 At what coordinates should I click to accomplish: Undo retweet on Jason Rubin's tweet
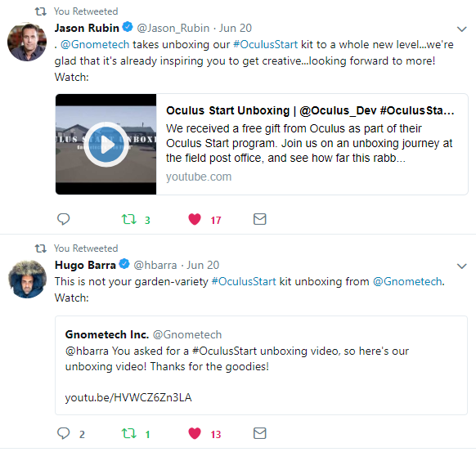pyautogui.click(x=129, y=219)
